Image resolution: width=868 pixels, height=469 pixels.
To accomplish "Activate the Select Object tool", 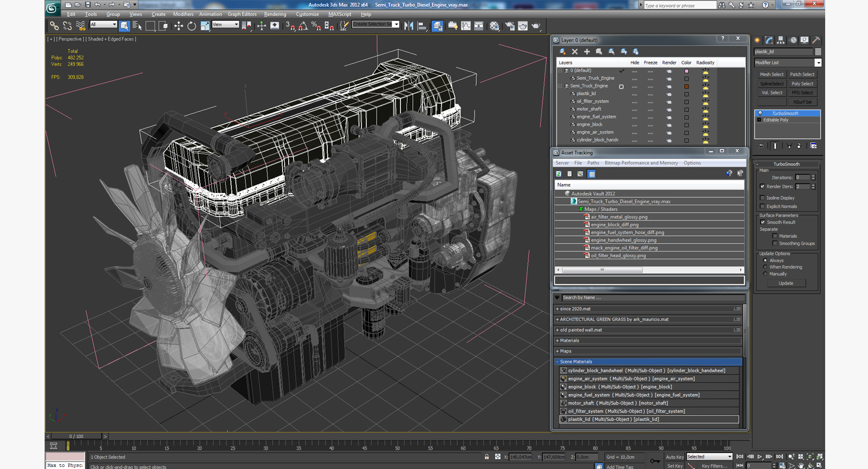I will (124, 26).
